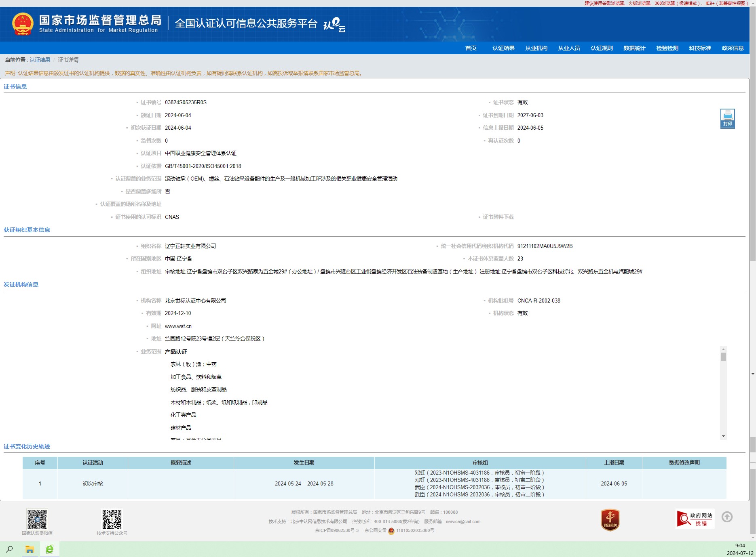The width and height of the screenshot is (756, 557).
Task: Open the 从业人员 menu item
Action: (x=569, y=48)
